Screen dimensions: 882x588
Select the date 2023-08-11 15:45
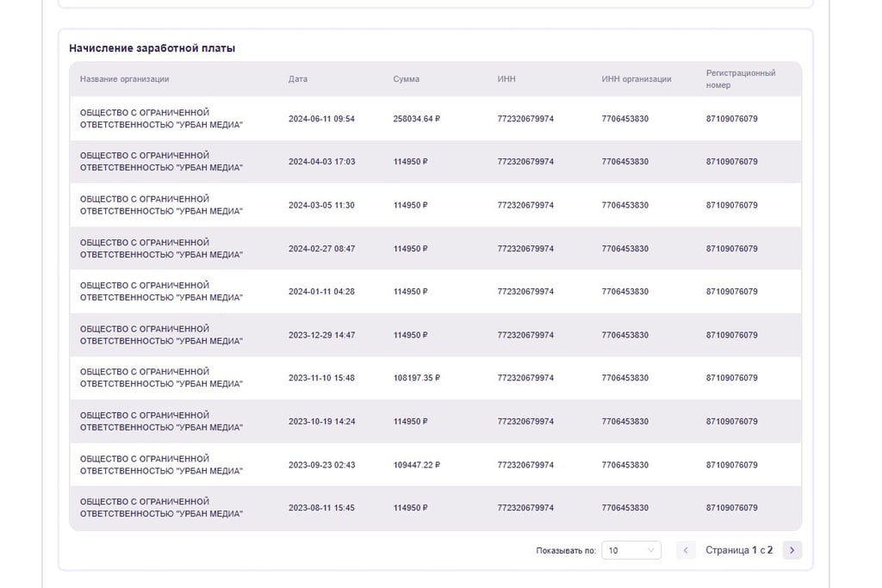[322, 508]
